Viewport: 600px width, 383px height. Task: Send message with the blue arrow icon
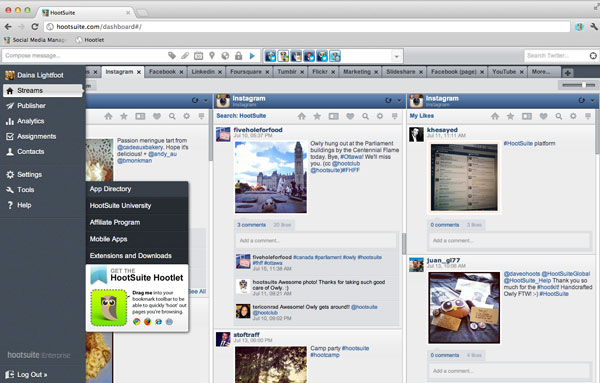pyautogui.click(x=252, y=56)
